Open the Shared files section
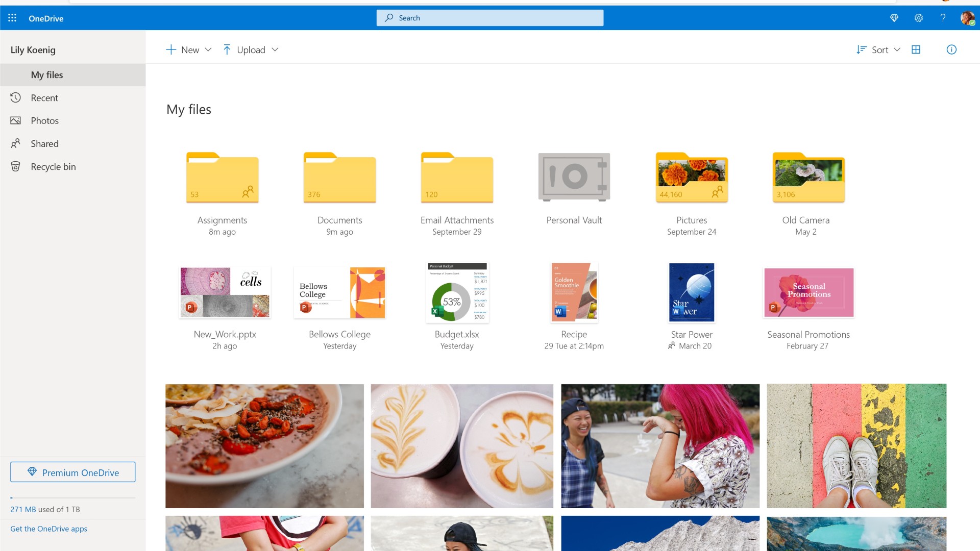Image resolution: width=980 pixels, height=551 pixels. (44, 143)
